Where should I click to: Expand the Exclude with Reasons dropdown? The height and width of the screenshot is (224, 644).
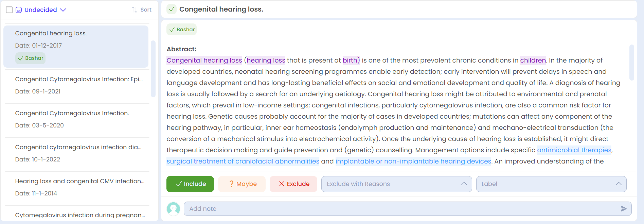click(396, 184)
